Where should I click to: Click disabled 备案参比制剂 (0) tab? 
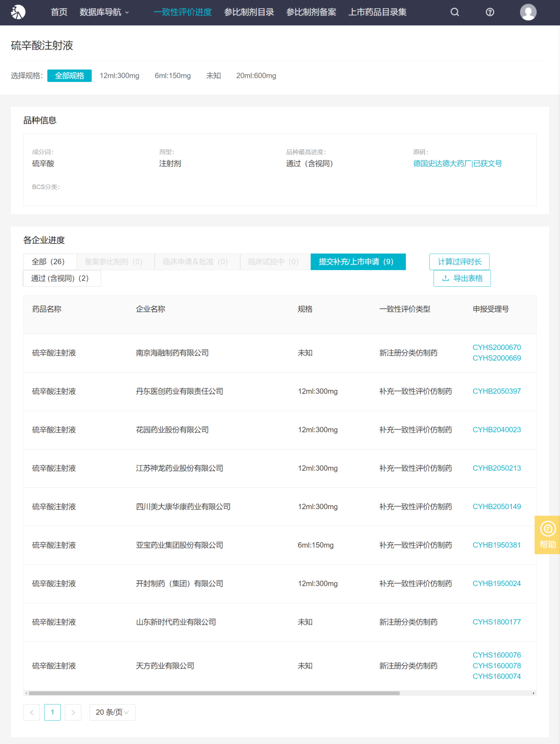pyautogui.click(x=116, y=262)
